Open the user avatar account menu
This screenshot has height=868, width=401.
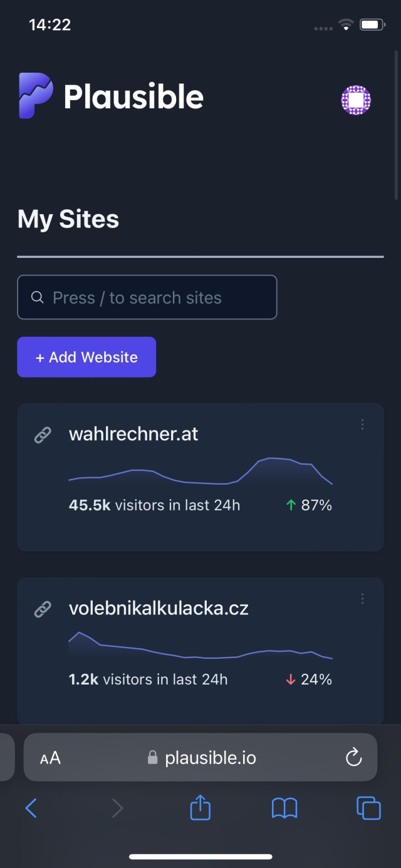pos(356,100)
